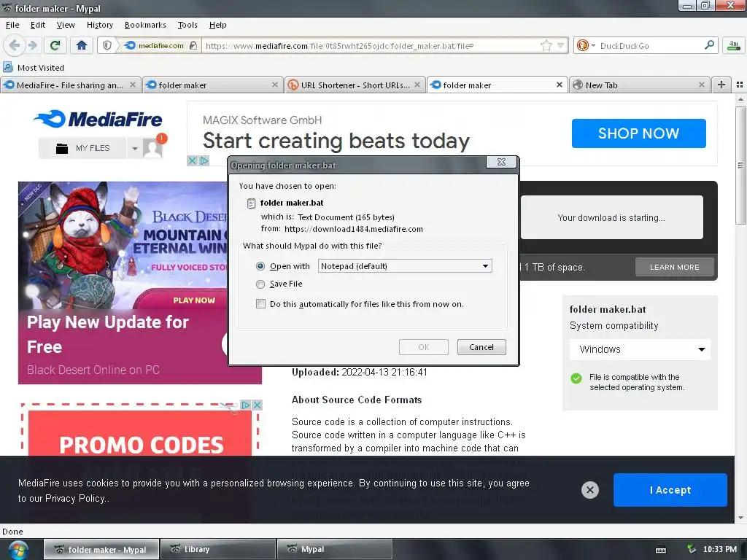This screenshot has height=560, width=747.
Task: Switch to Mypal taskbar window
Action: [334, 549]
